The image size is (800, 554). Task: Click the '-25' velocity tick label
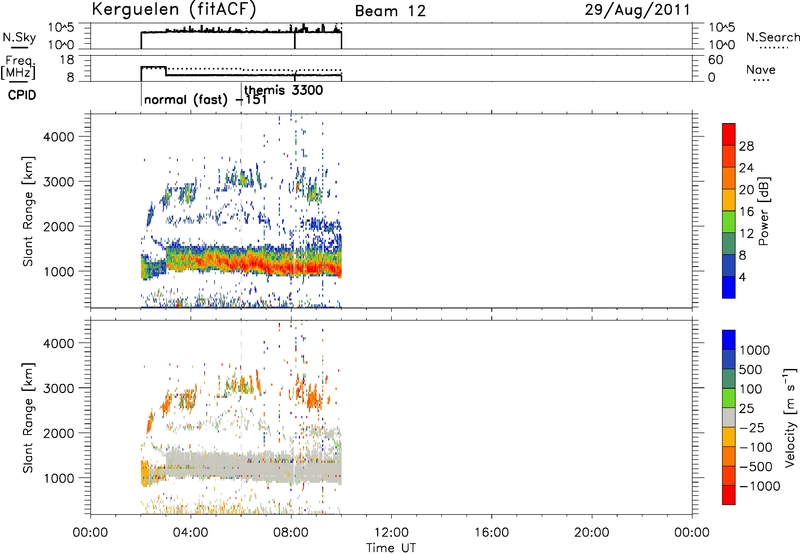(x=751, y=428)
